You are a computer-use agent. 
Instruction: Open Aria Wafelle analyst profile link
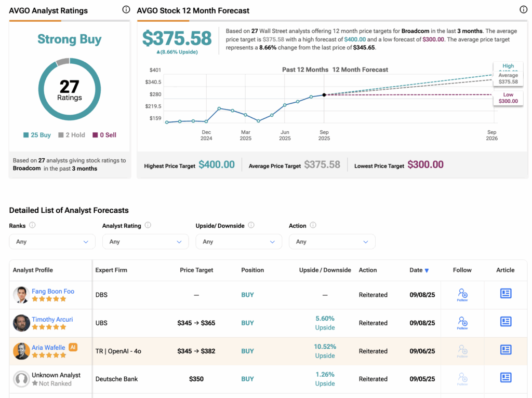48,347
